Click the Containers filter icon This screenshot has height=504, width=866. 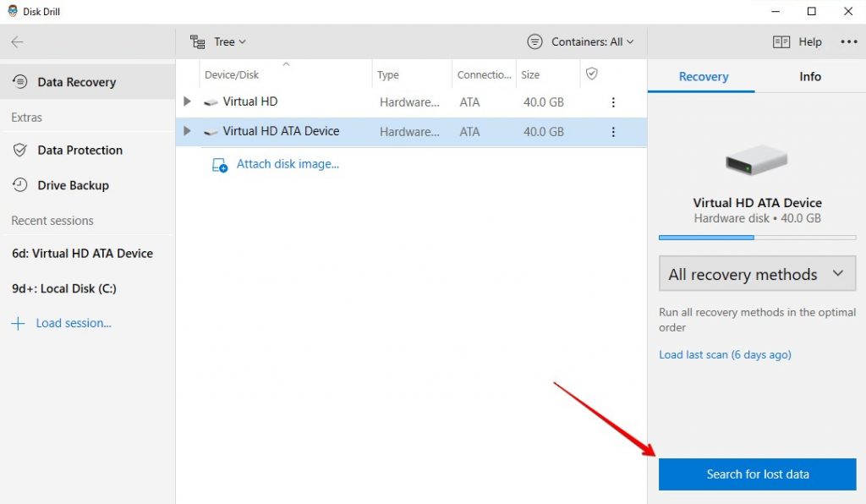point(534,41)
